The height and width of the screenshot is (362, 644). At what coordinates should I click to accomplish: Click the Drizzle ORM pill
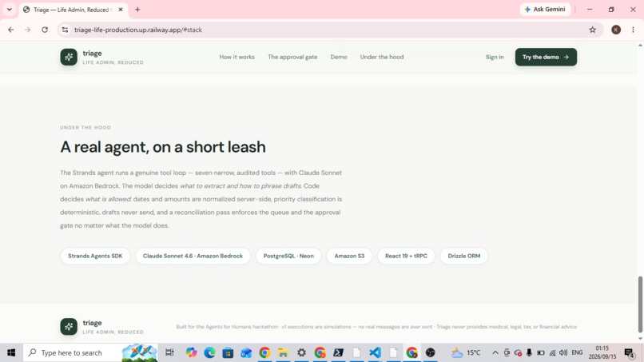point(463,256)
